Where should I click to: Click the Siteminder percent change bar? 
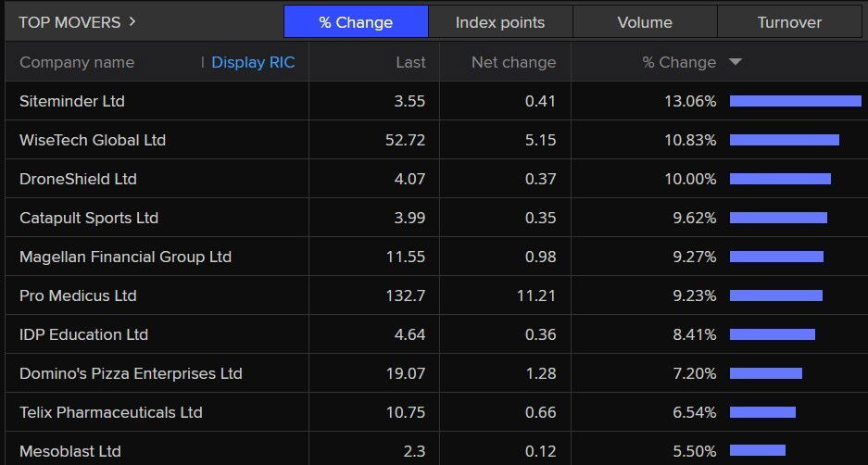coord(795,101)
